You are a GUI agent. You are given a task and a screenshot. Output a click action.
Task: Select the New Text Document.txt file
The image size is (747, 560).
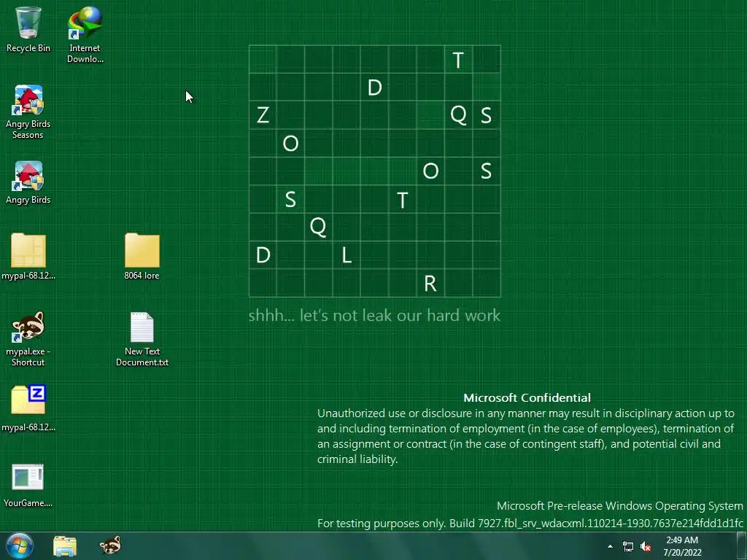(142, 339)
